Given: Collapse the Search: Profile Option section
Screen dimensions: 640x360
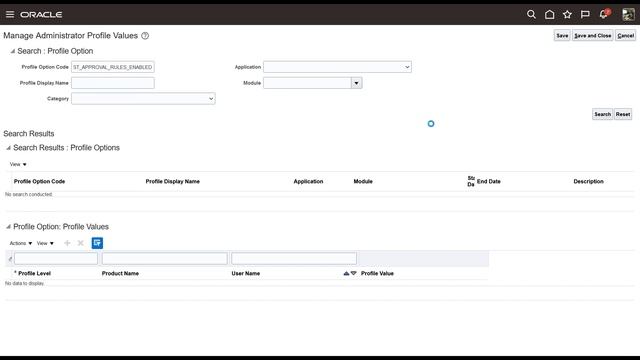Looking at the screenshot, I should (x=13, y=51).
